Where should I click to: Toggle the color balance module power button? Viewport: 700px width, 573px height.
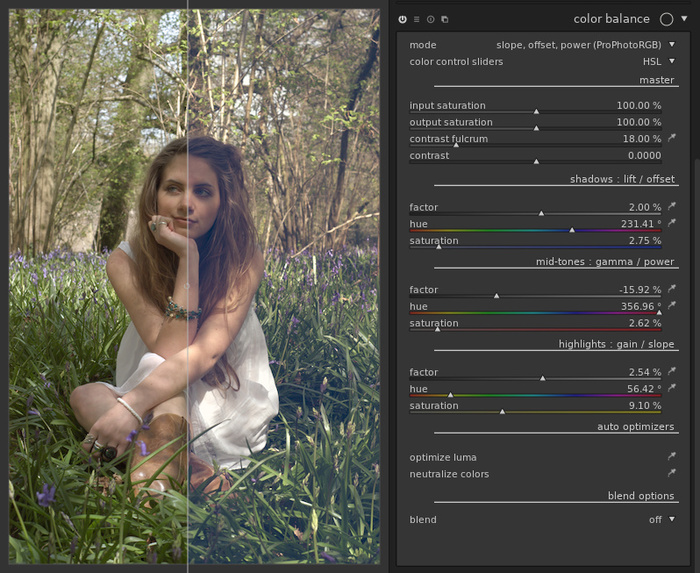tap(403, 19)
